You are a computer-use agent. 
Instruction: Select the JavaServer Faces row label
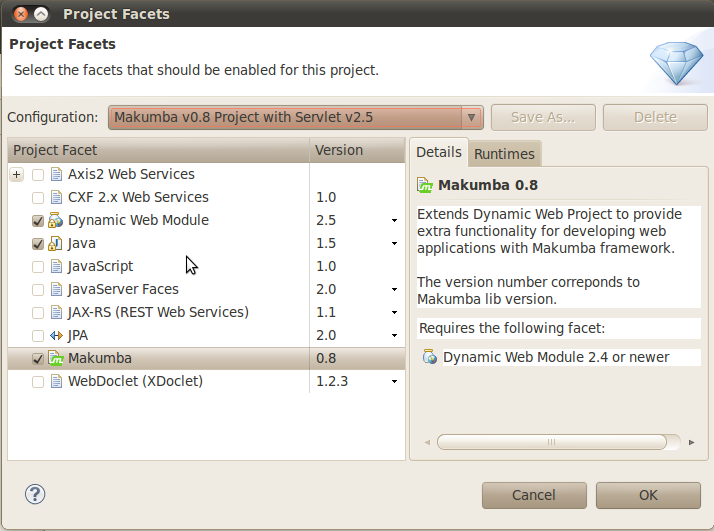[123, 289]
